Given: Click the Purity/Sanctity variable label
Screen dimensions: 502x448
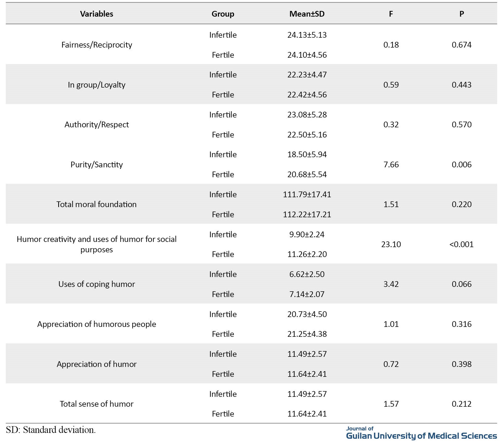Looking at the screenshot, I should pos(96,164).
